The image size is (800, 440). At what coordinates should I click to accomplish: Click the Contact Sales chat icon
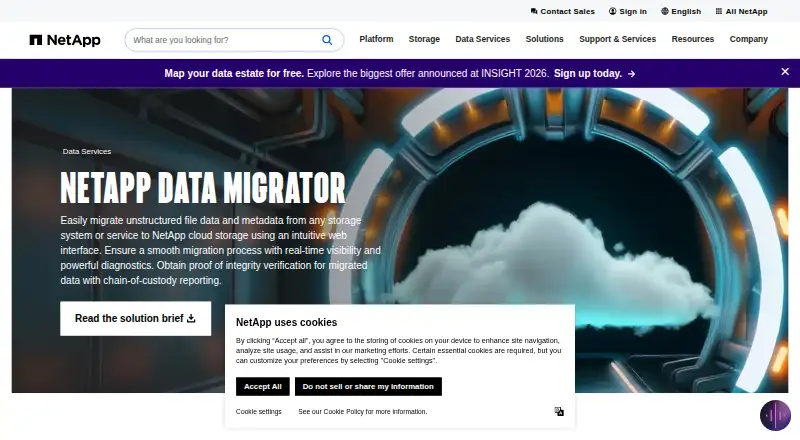coord(534,11)
